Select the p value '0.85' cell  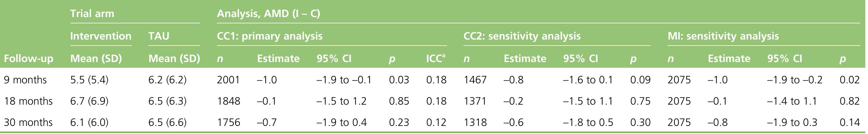[x=399, y=101]
